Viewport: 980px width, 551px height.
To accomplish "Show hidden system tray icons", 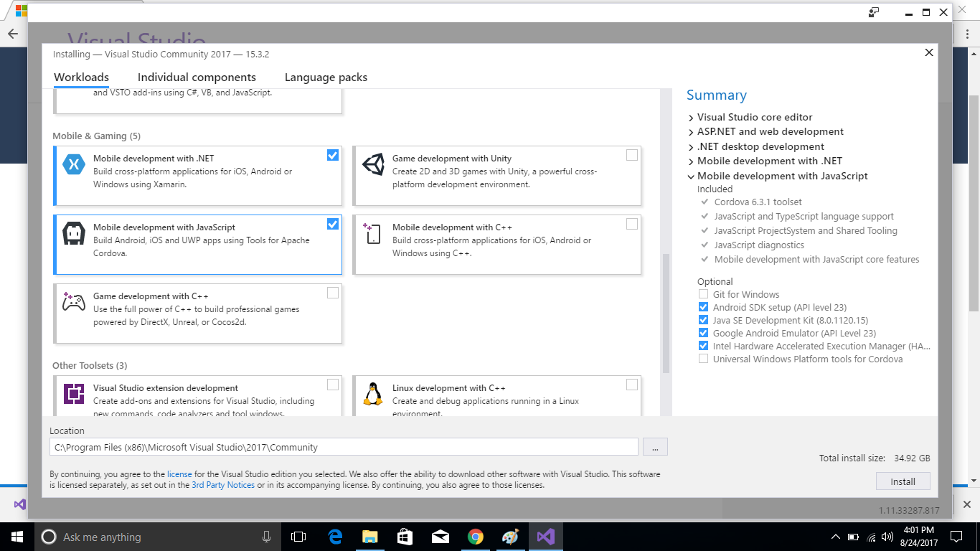I will point(835,537).
